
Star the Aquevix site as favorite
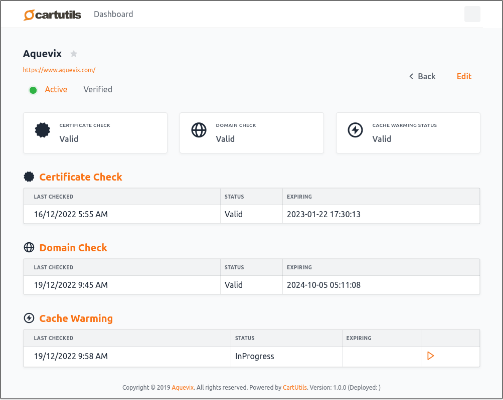tap(74, 54)
